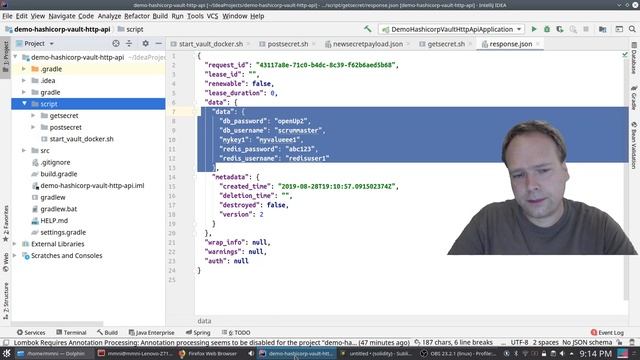Open Favorites side tool window
Screen dimensions: 640x360
pyautogui.click(x=6, y=223)
